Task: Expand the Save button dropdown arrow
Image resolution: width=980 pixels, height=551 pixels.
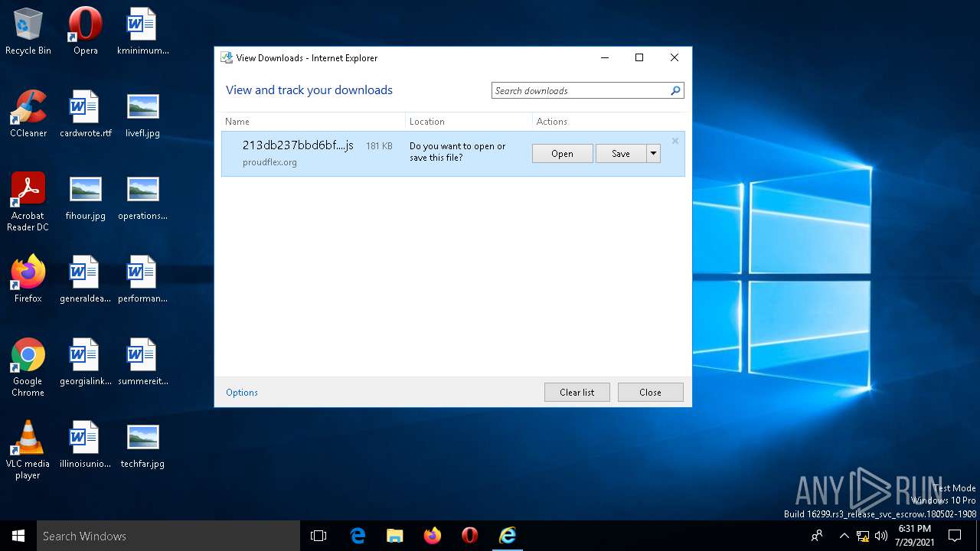Action: [653, 154]
